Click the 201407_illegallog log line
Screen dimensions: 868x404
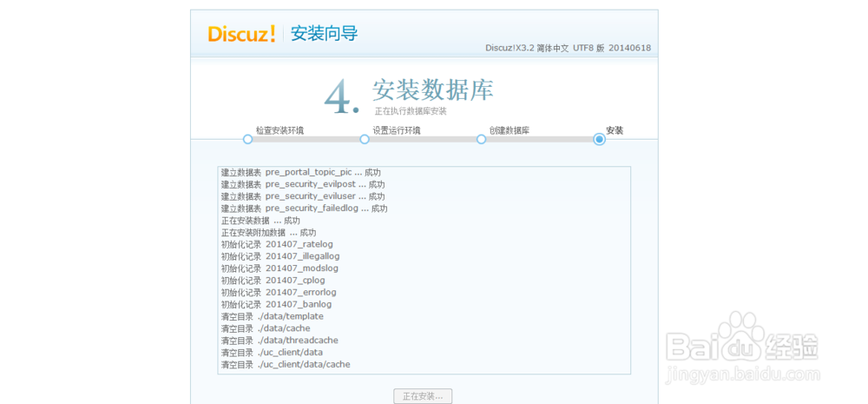pyautogui.click(x=280, y=256)
